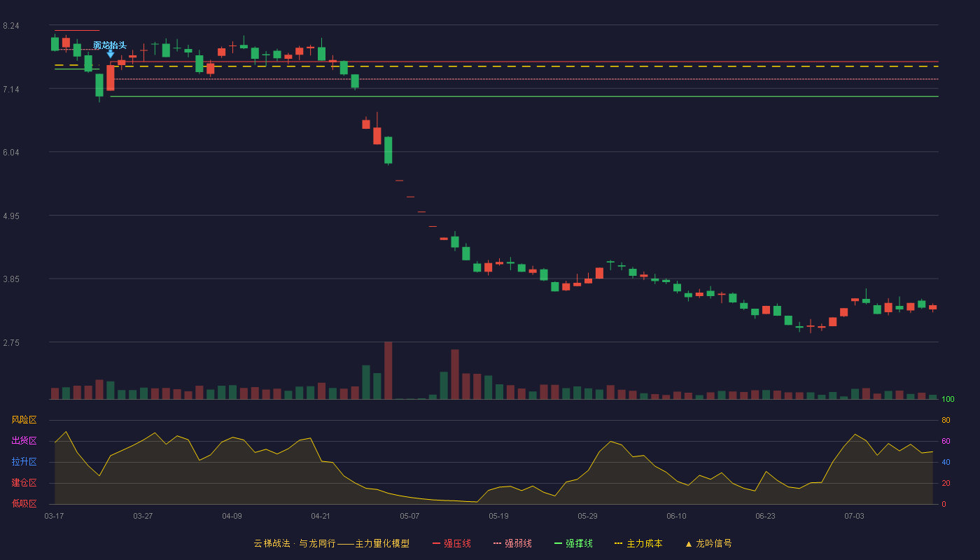980x560 pixels.
Task: Select the 风险区 zone label
Action: tap(24, 420)
